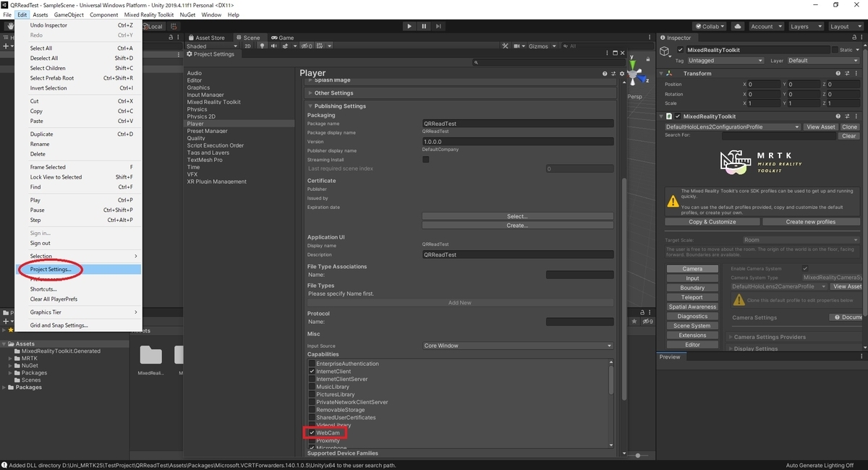This screenshot has height=470, width=868.
Task: Select the MixedRealityToolkit.Generated folder thumbnail
Action: pyautogui.click(x=151, y=355)
